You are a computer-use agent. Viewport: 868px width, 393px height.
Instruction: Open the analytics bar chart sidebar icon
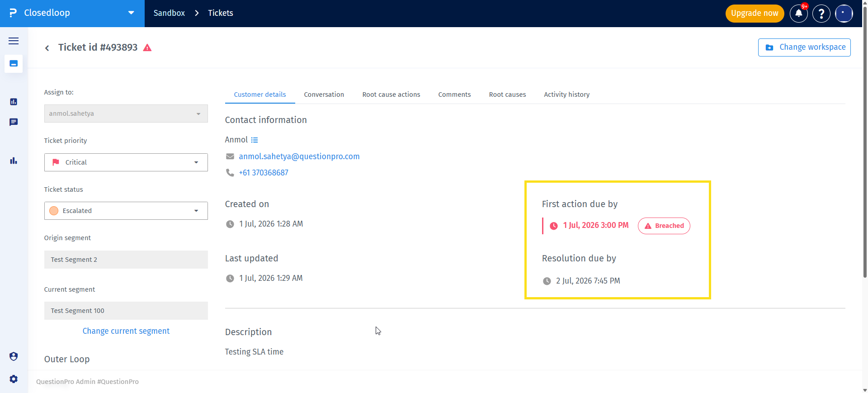(14, 161)
